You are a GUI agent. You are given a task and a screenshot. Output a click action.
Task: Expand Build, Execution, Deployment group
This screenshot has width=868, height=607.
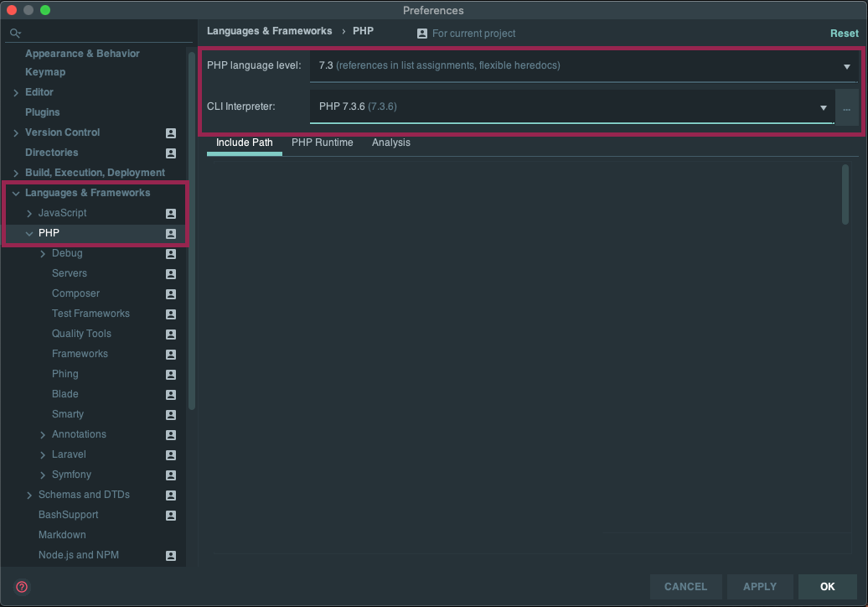tap(15, 174)
